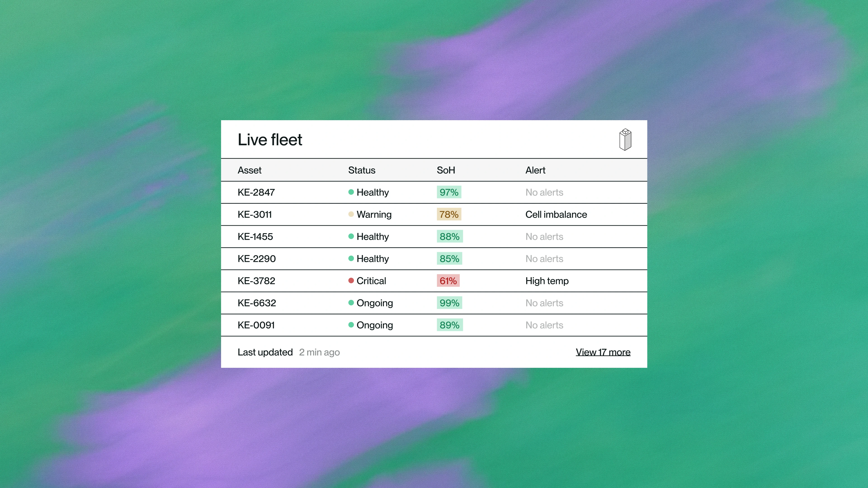Click the green status dot for KE-2290
The height and width of the screenshot is (488, 868).
coord(351,259)
